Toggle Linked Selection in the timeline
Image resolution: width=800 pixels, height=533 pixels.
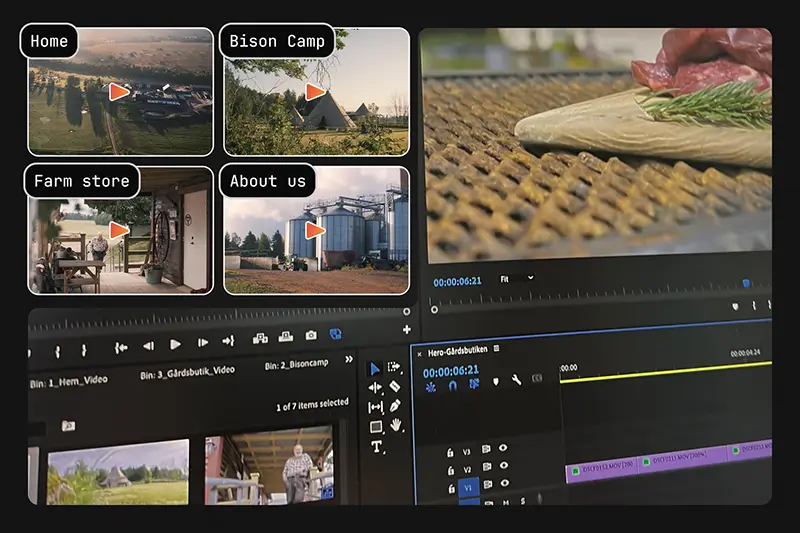pyautogui.click(x=474, y=384)
